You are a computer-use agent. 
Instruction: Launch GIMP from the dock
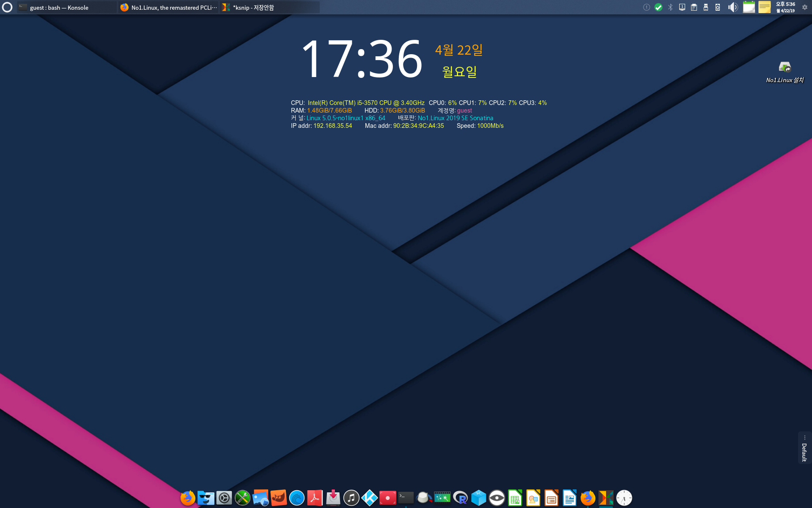click(279, 498)
